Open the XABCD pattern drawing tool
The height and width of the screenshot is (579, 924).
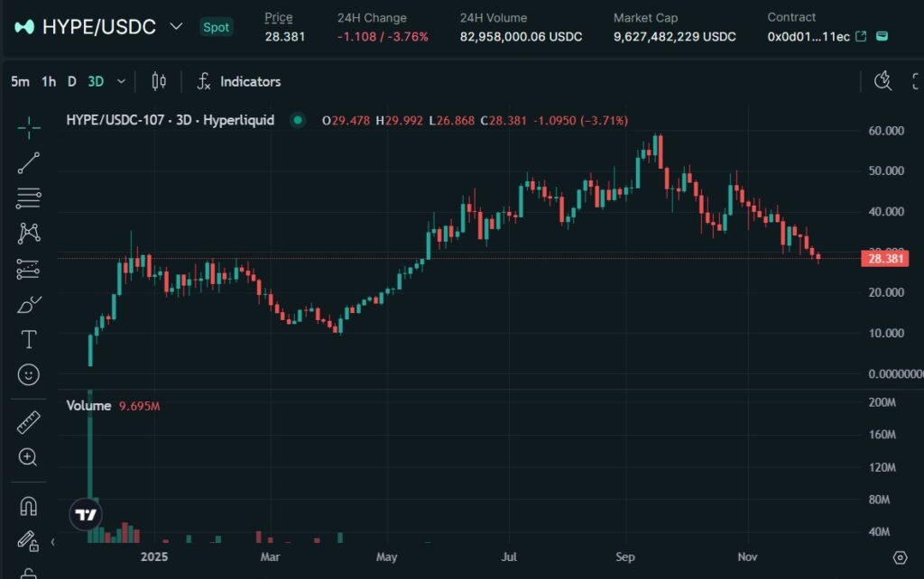pos(28,233)
